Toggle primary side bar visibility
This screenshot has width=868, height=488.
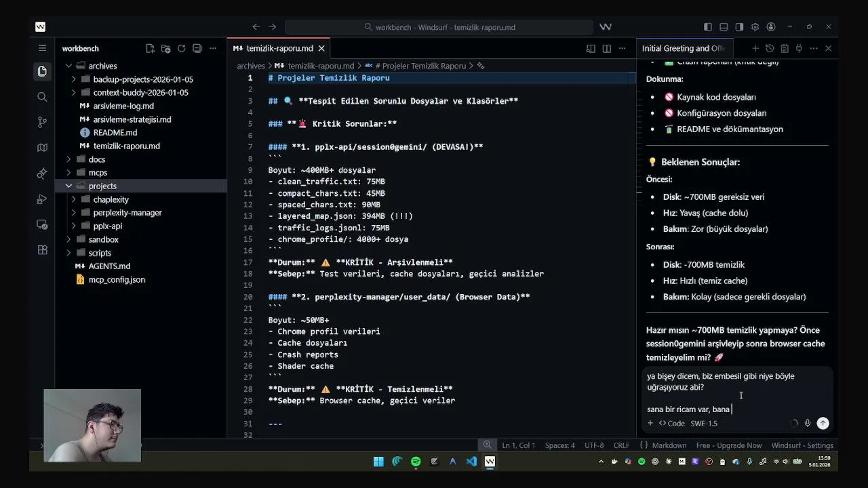(x=708, y=27)
